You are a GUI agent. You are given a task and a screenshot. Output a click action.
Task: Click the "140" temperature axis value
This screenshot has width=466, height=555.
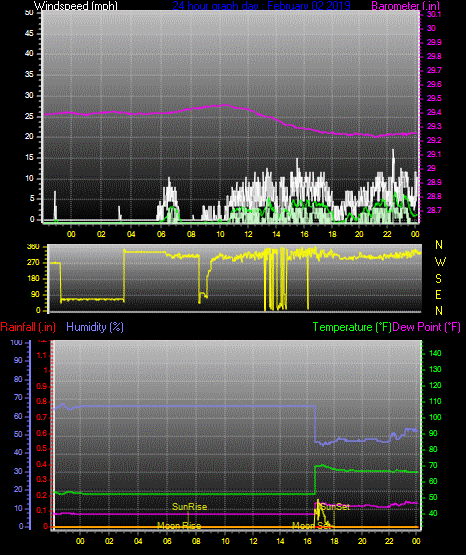435,353
